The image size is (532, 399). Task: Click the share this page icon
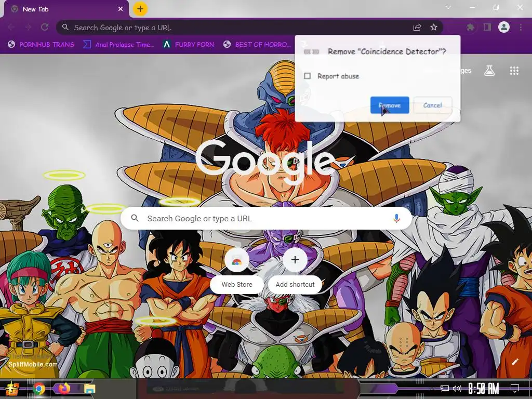(x=417, y=28)
